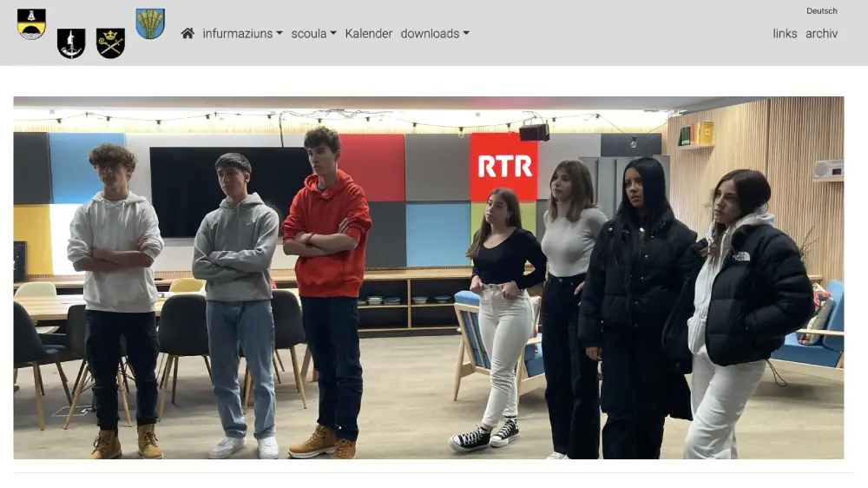Click the student in red hoodie

pyautogui.click(x=326, y=239)
